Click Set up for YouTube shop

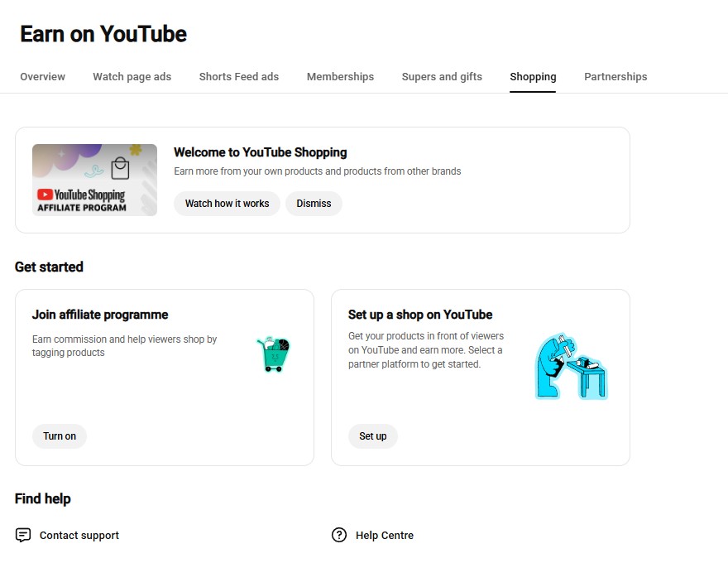(x=373, y=436)
